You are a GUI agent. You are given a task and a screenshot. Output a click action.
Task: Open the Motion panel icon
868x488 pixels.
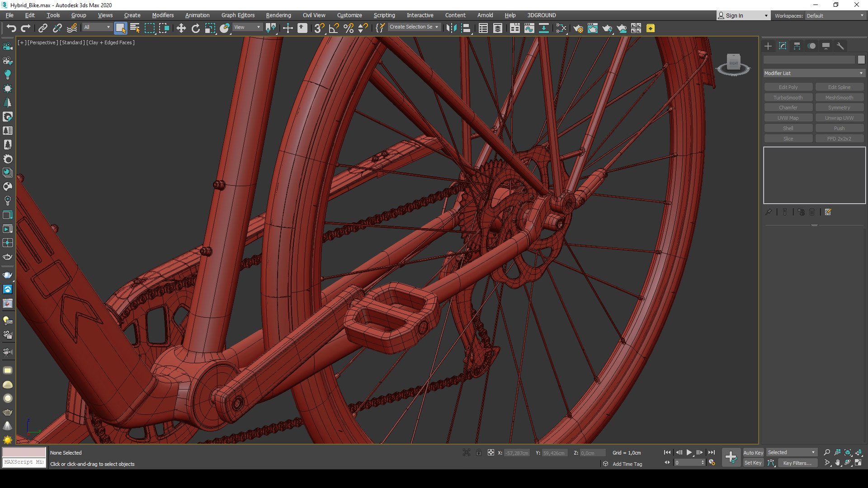click(811, 46)
